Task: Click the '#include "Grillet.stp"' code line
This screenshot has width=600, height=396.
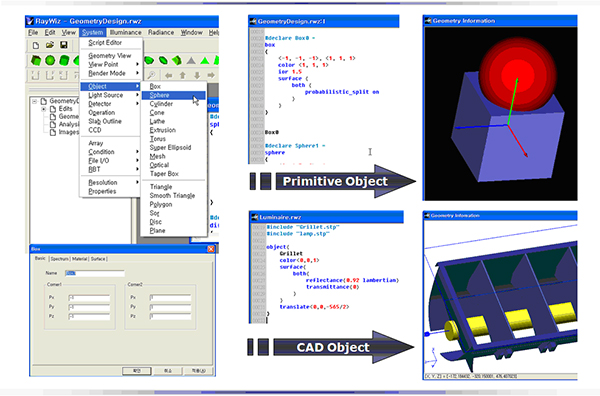Action: coord(302,227)
